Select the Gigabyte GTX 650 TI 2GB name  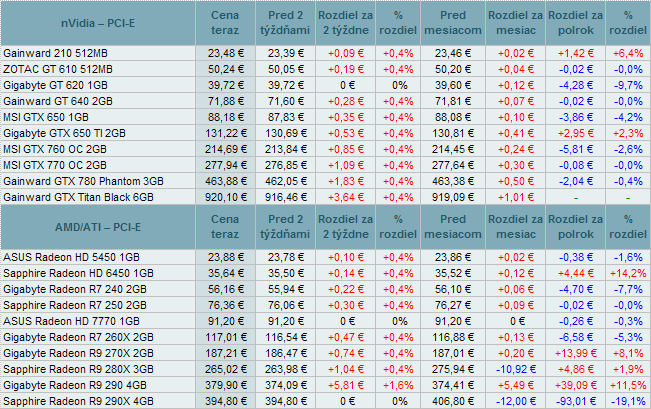[64, 133]
